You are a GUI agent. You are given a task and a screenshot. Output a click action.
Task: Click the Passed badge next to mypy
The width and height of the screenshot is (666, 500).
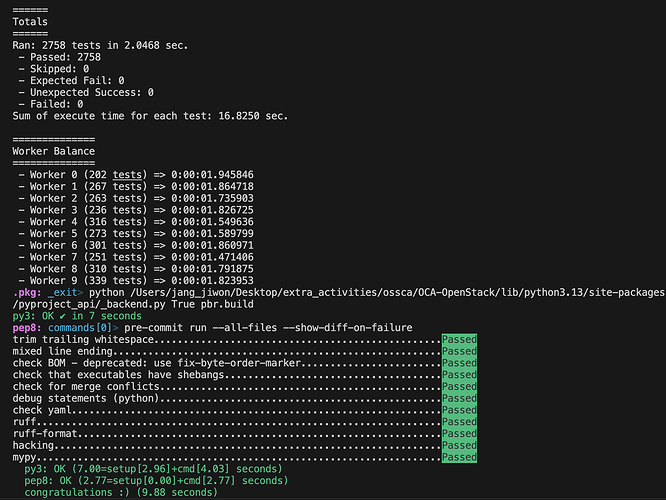click(x=459, y=458)
